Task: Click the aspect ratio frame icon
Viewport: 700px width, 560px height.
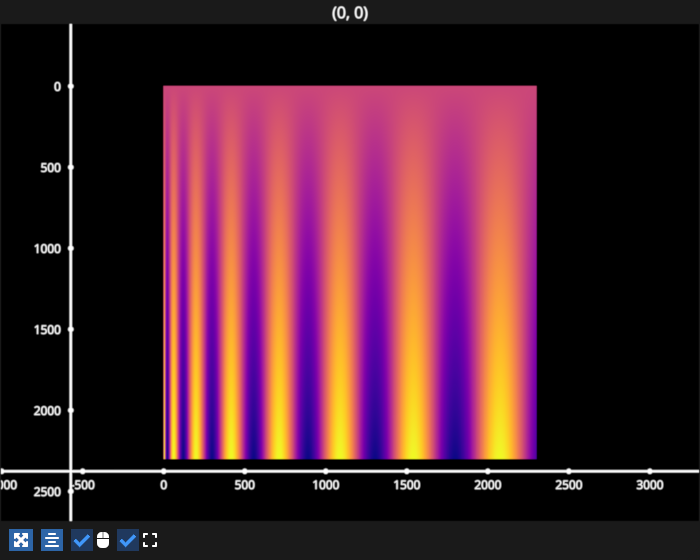Action: click(151, 540)
